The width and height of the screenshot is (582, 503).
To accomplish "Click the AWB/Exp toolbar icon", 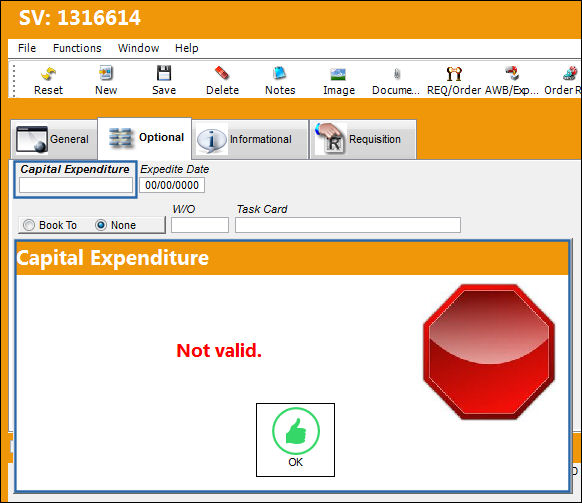I will pyautogui.click(x=511, y=80).
